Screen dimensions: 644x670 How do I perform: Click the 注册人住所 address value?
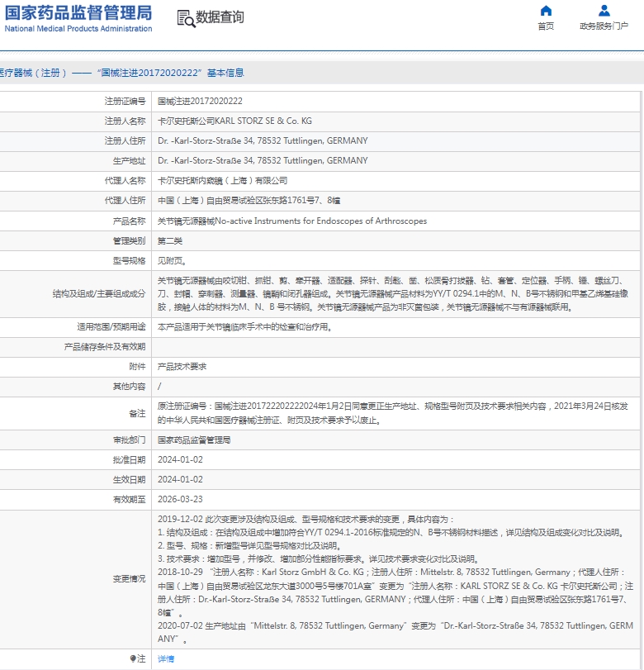263,140
